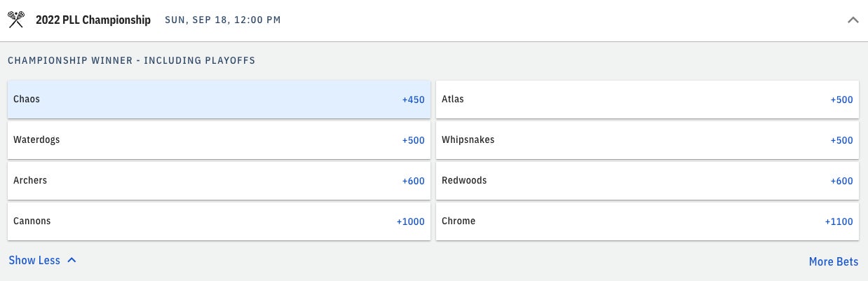Bet on Atlas to win championship
868x281 pixels.
point(647,100)
